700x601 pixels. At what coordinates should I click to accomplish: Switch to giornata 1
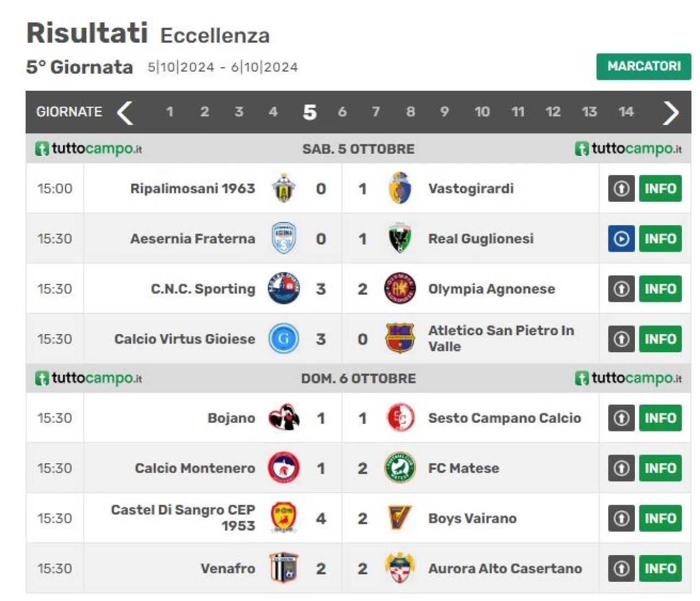[x=170, y=112]
